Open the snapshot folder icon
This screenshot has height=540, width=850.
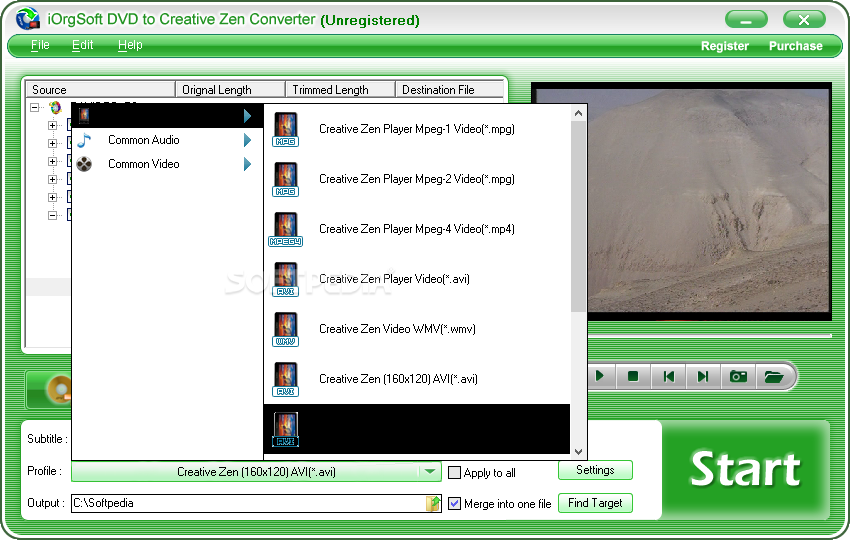[774, 376]
